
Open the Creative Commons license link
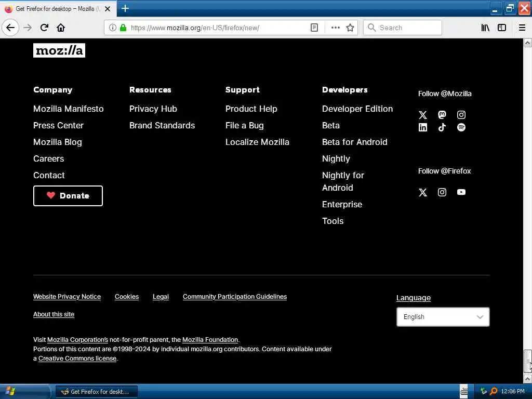pyautogui.click(x=77, y=358)
